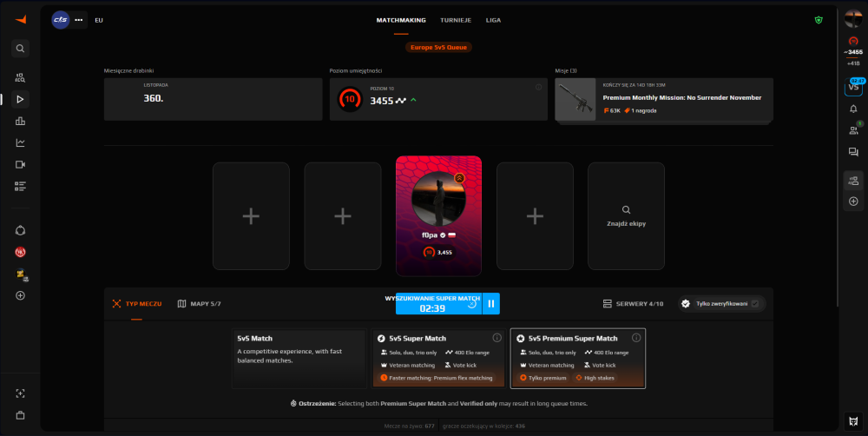Expand the SERWERY 4/10 server selector
Screen dimensions: 868x436
click(x=633, y=304)
